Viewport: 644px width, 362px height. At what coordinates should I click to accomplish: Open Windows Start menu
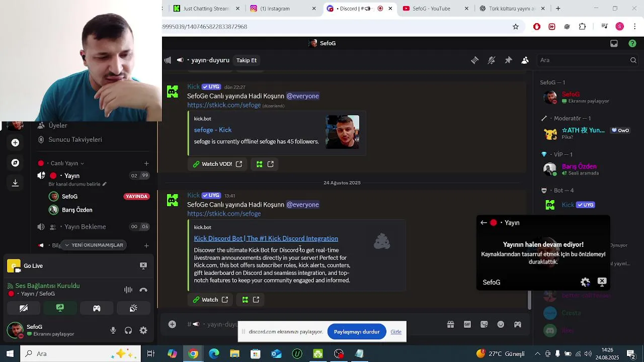point(10,354)
